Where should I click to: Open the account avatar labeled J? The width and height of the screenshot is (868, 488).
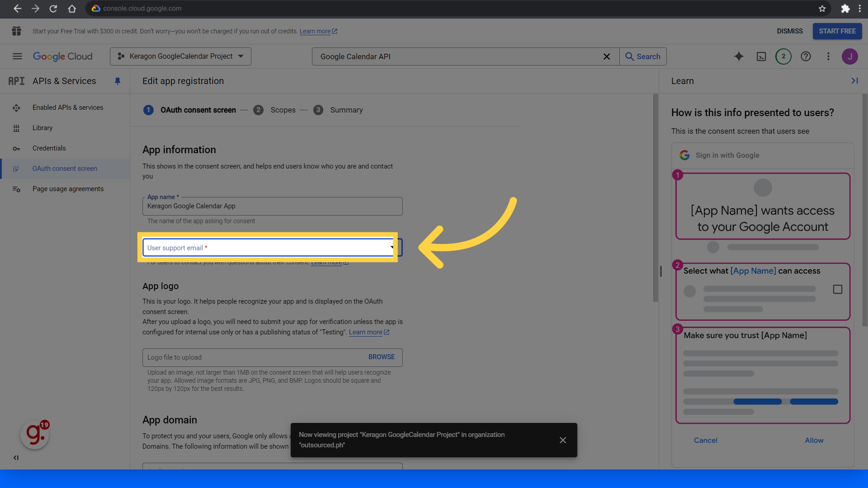coord(850,56)
